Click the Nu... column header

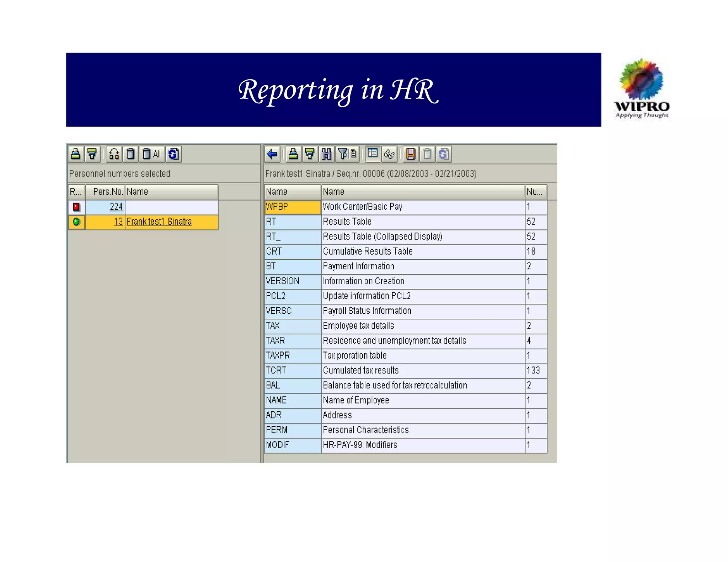pos(535,192)
